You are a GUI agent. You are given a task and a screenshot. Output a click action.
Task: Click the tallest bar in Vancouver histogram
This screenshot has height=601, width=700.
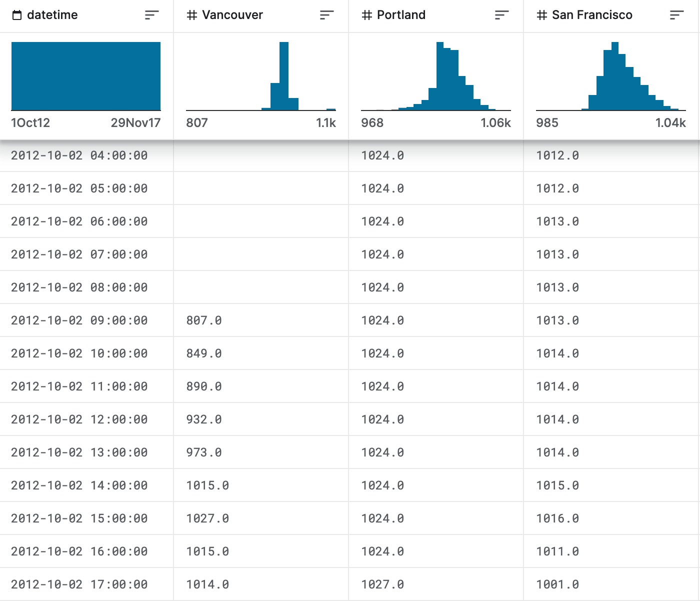284,76
